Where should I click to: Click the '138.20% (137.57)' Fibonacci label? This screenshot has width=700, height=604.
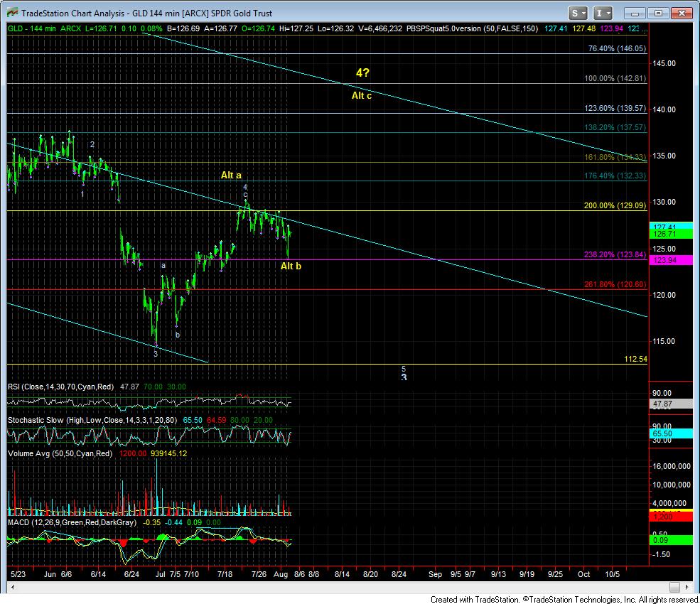[x=615, y=128]
